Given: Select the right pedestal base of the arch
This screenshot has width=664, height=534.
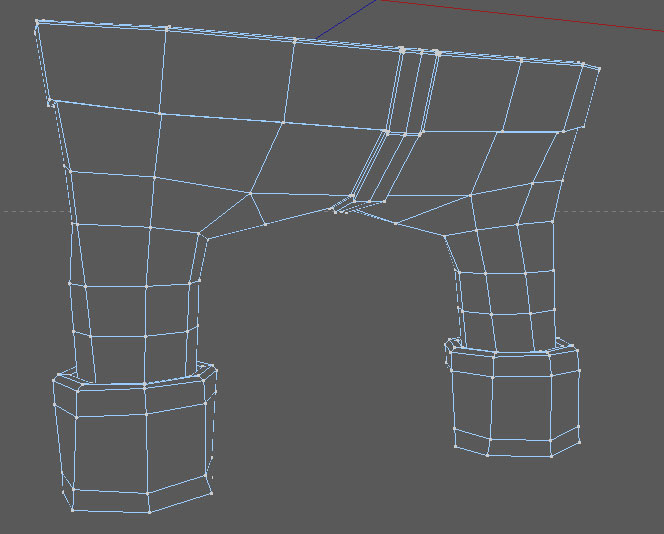Looking at the screenshot, I should click(x=513, y=398).
